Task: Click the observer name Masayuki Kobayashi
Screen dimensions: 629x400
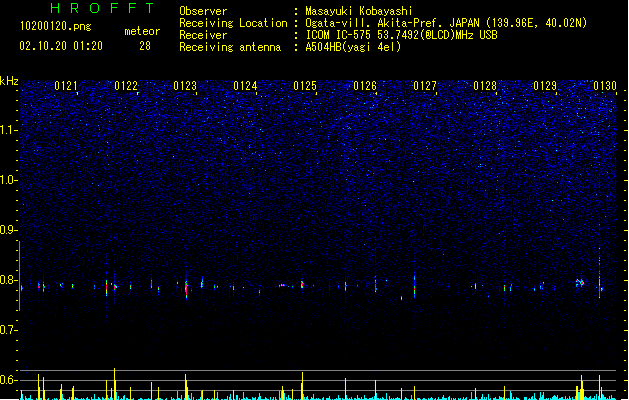Action: [x=359, y=11]
